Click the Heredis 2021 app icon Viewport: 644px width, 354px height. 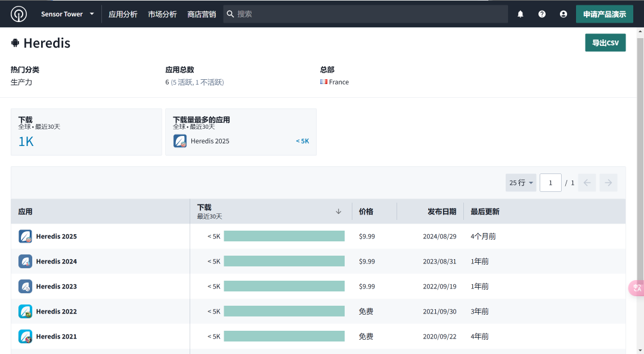[x=25, y=336]
